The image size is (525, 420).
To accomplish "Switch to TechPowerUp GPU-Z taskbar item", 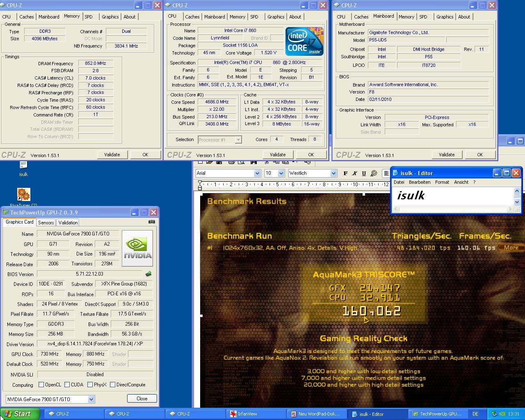I will point(439,414).
